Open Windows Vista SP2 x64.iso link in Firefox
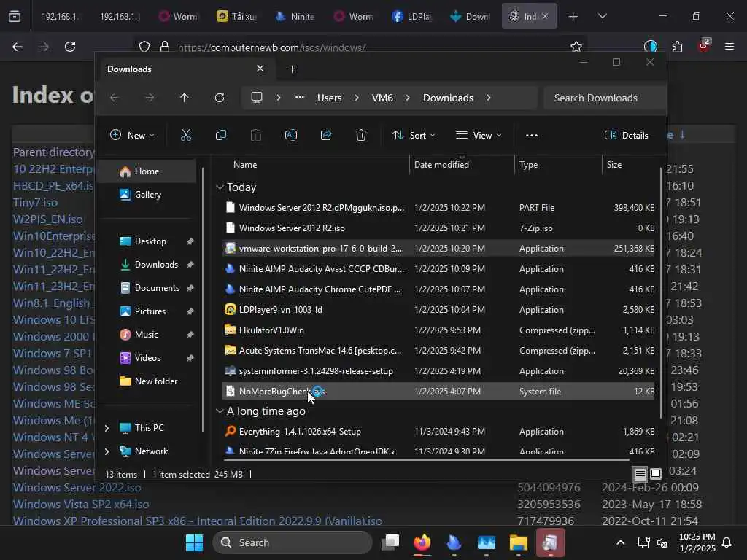The width and height of the screenshot is (747, 560). (x=81, y=505)
